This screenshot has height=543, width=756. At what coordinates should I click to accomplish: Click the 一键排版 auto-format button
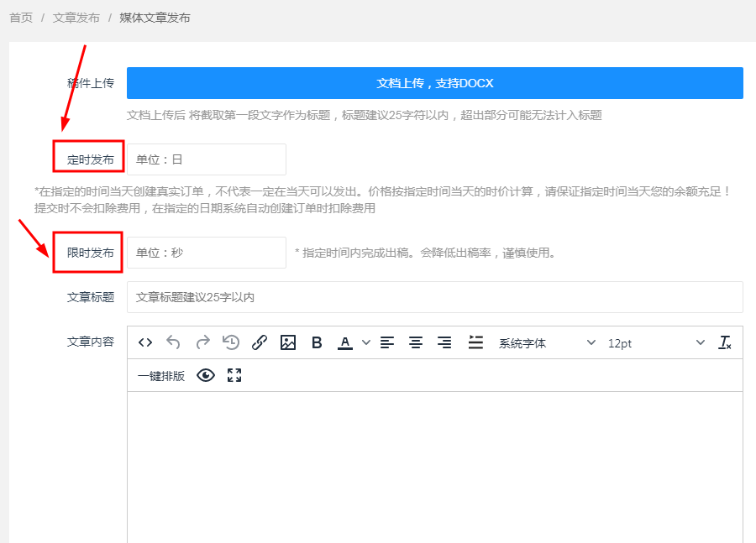tap(161, 376)
